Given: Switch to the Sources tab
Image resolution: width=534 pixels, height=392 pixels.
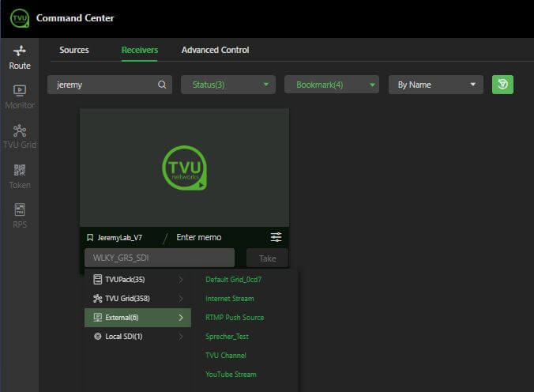Looking at the screenshot, I should coord(74,50).
